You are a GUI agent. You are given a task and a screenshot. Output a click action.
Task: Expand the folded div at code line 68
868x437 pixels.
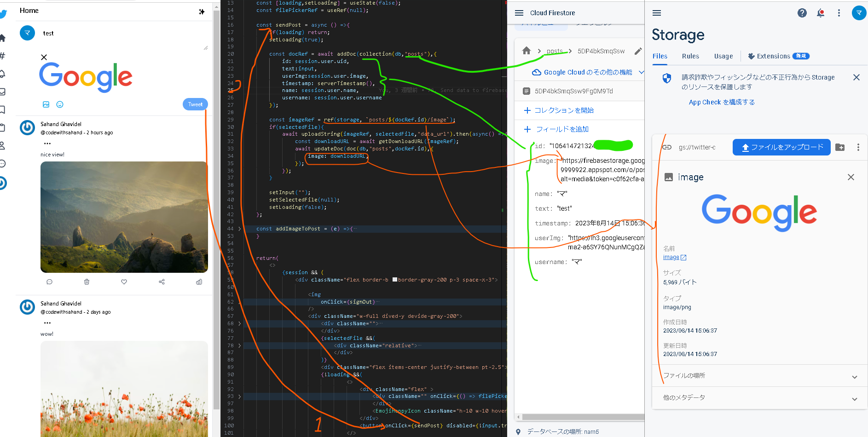[x=239, y=323]
